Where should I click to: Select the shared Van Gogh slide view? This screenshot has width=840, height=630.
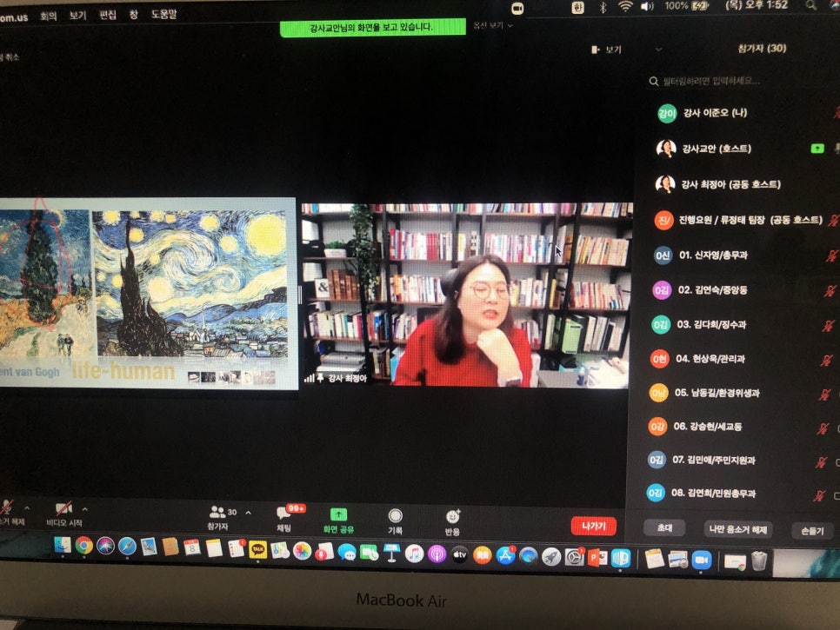pyautogui.click(x=148, y=294)
